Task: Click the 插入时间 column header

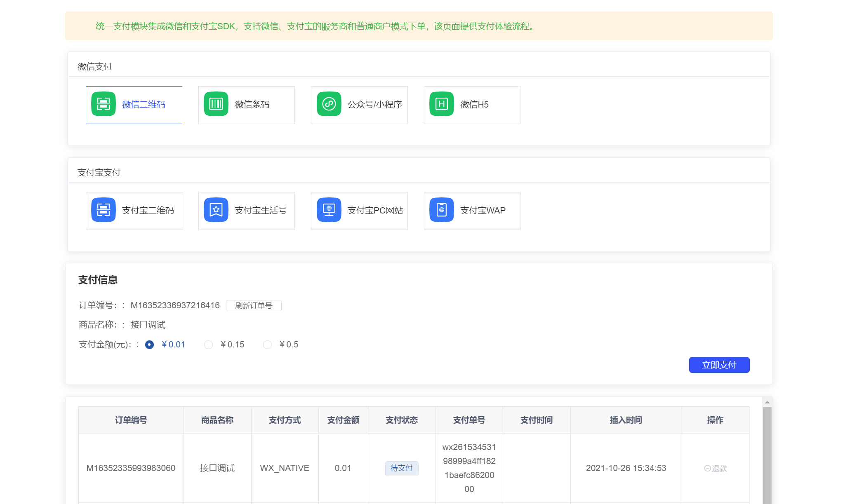Action: pos(626,420)
